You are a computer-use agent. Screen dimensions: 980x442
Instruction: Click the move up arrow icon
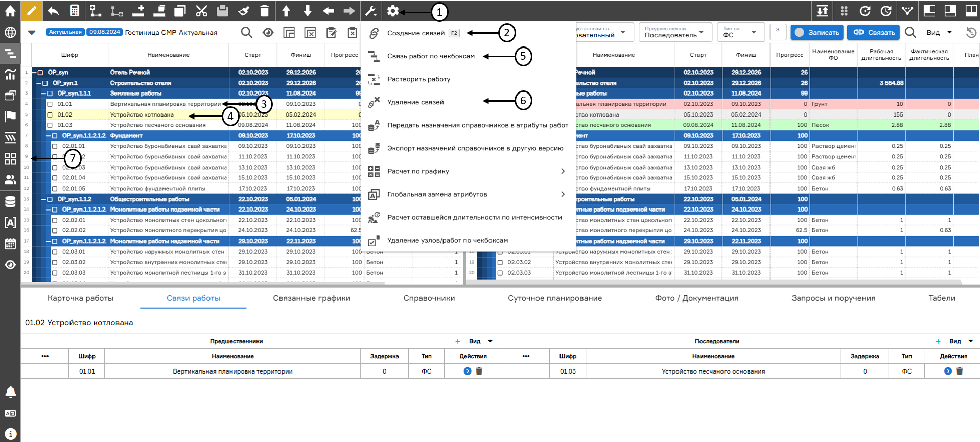286,11
